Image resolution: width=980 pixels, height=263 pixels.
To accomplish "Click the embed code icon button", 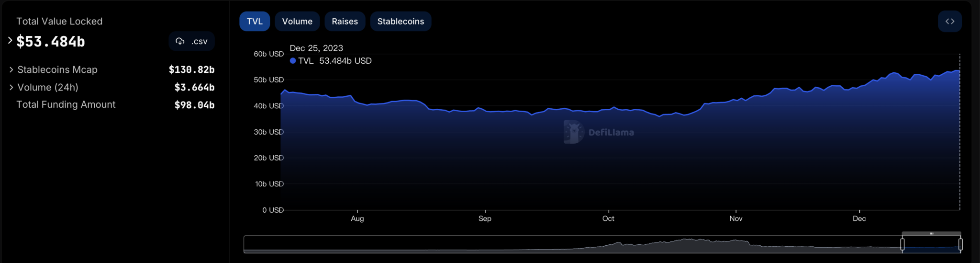I will pos(950,22).
